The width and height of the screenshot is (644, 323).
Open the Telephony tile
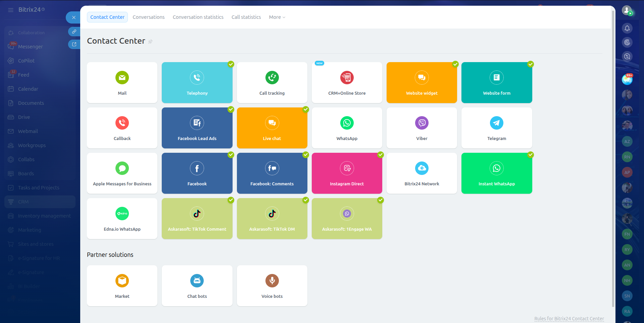pyautogui.click(x=197, y=83)
